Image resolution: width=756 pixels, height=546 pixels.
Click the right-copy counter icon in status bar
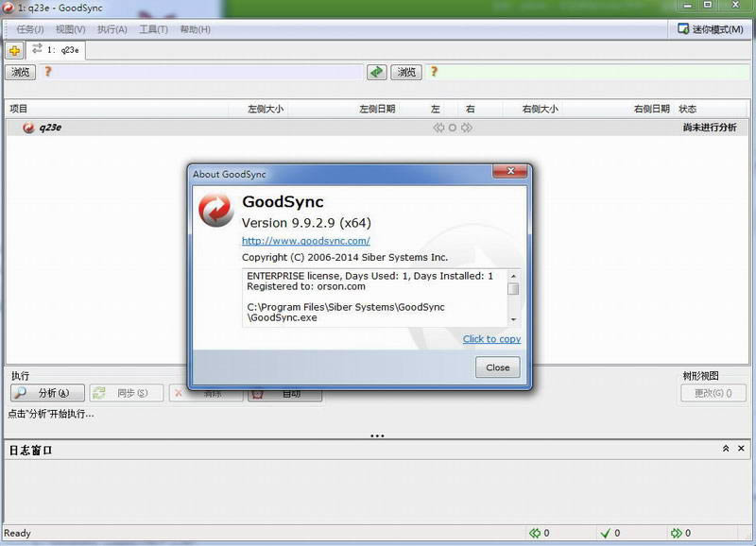click(x=676, y=533)
